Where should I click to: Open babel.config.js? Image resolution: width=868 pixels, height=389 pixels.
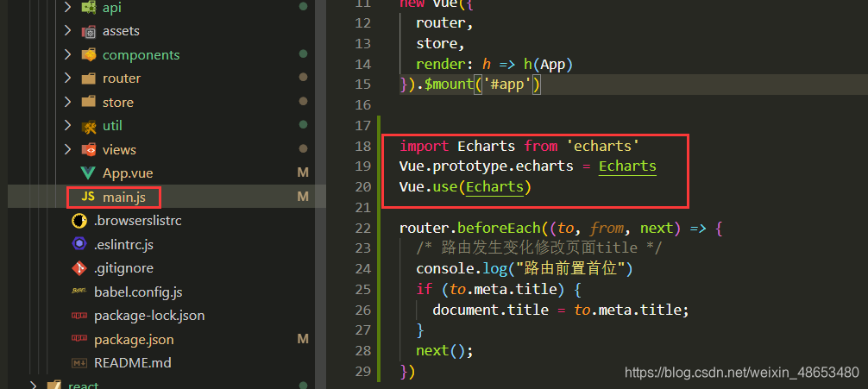[138, 292]
